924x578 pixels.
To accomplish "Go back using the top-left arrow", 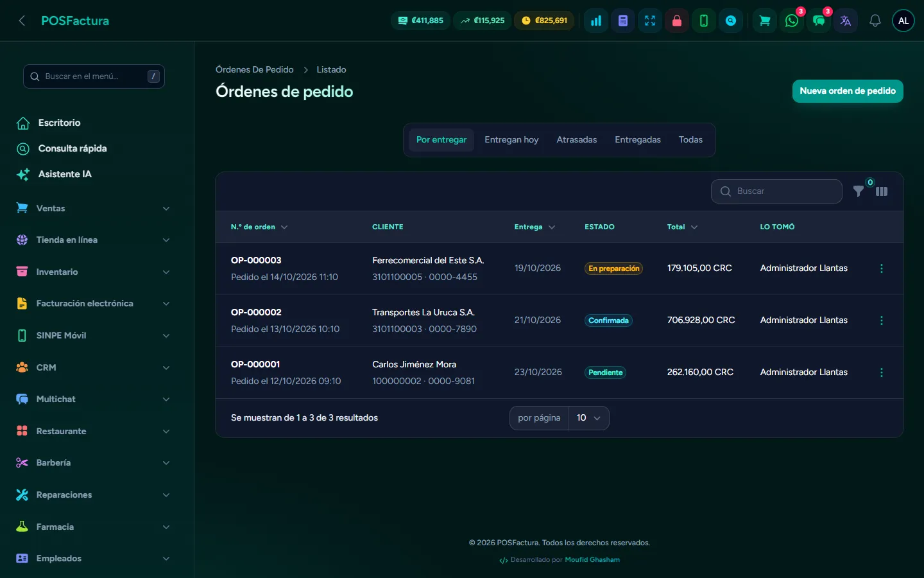I will [x=22, y=21].
